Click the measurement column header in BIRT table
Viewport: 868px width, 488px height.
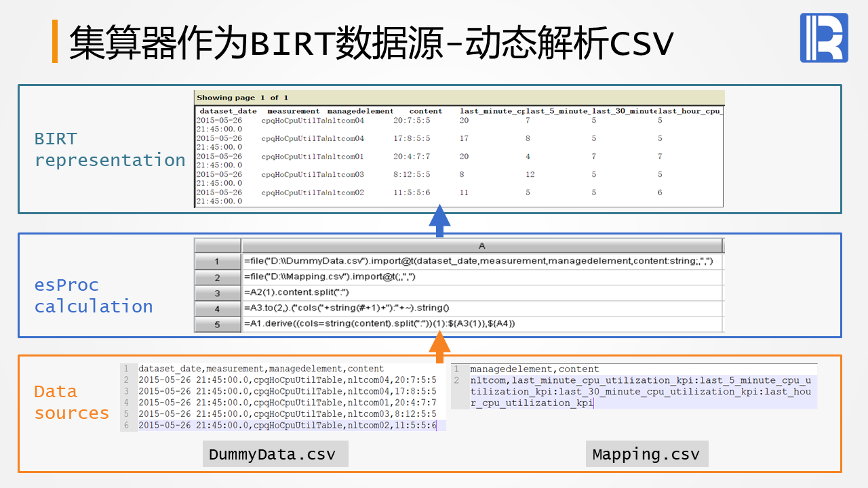point(293,111)
